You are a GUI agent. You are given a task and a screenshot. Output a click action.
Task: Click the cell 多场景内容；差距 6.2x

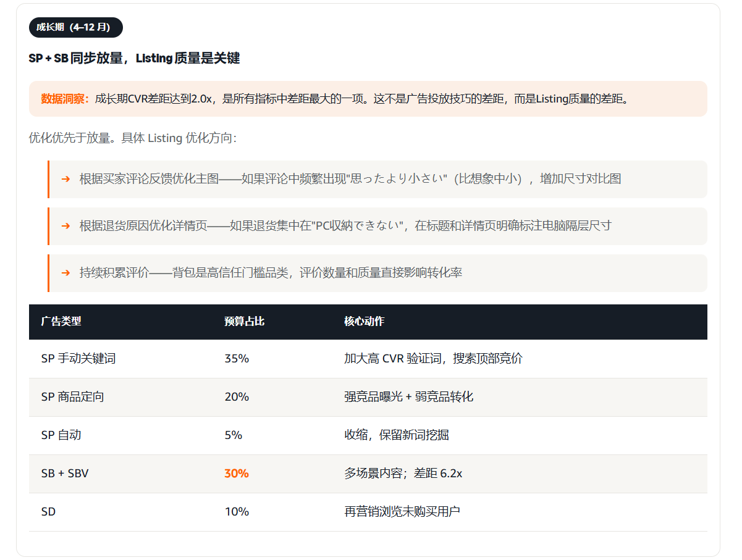point(403,474)
